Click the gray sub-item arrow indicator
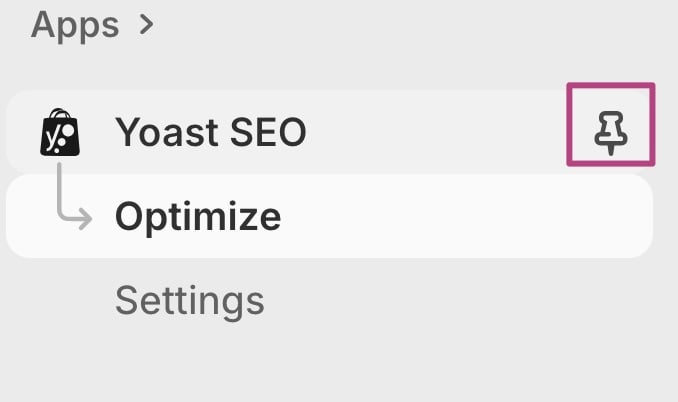Image resolution: width=678 pixels, height=402 pixels. tap(70, 199)
